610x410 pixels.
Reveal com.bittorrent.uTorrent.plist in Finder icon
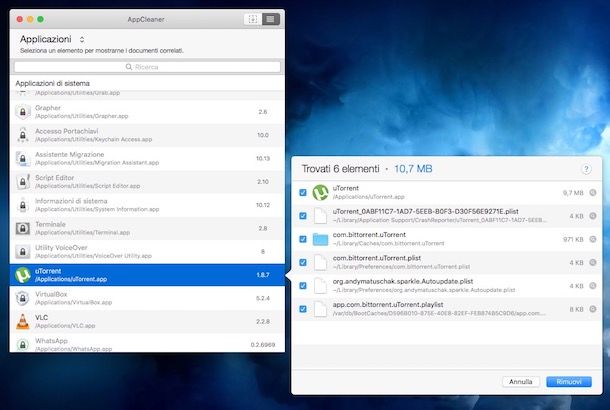pyautogui.click(x=592, y=263)
